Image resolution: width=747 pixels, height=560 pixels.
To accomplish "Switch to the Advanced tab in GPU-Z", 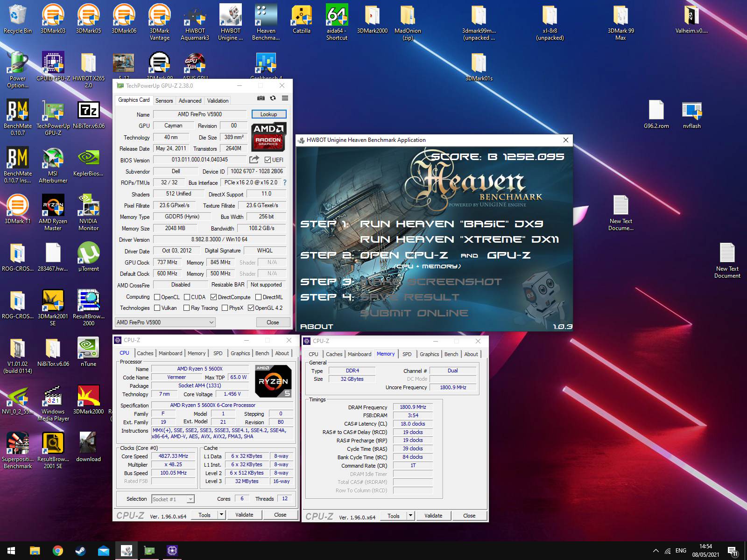I will [x=190, y=100].
